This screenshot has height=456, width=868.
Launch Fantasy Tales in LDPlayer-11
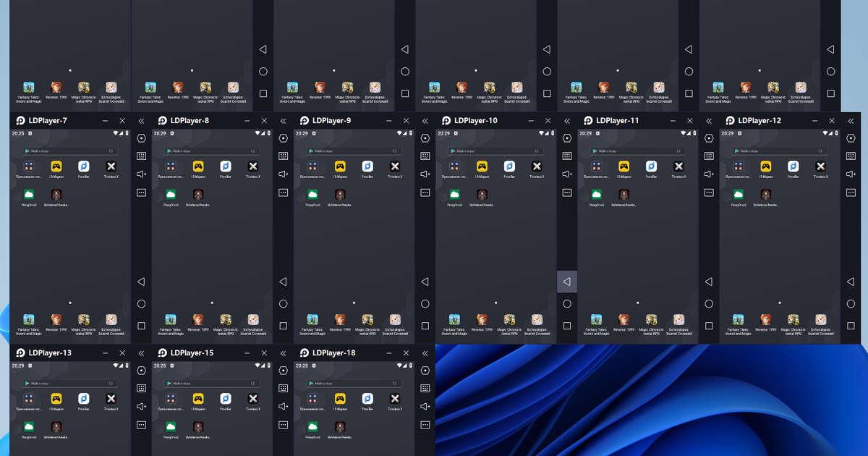[x=596, y=319]
